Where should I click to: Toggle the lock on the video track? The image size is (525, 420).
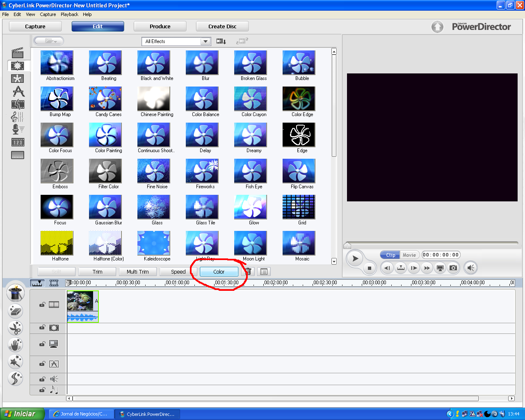[x=42, y=305]
